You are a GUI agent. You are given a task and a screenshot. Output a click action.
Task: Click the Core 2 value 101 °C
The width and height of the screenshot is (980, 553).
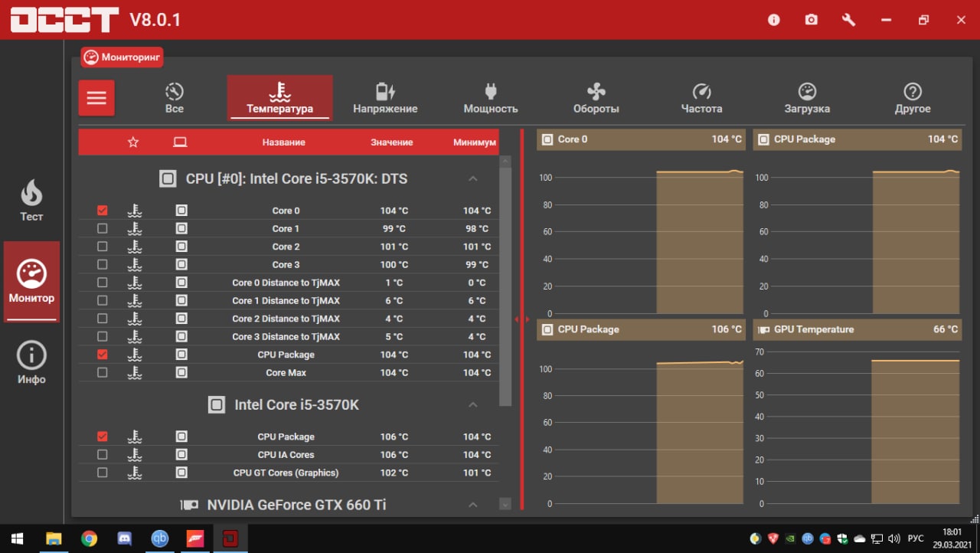click(x=394, y=247)
